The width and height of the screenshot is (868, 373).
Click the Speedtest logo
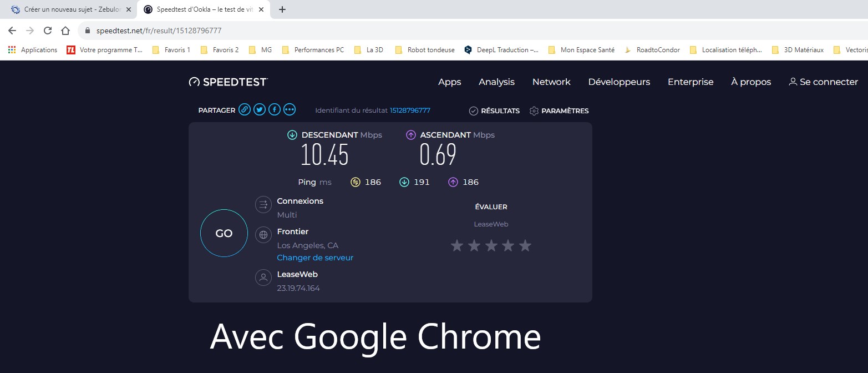tap(228, 82)
